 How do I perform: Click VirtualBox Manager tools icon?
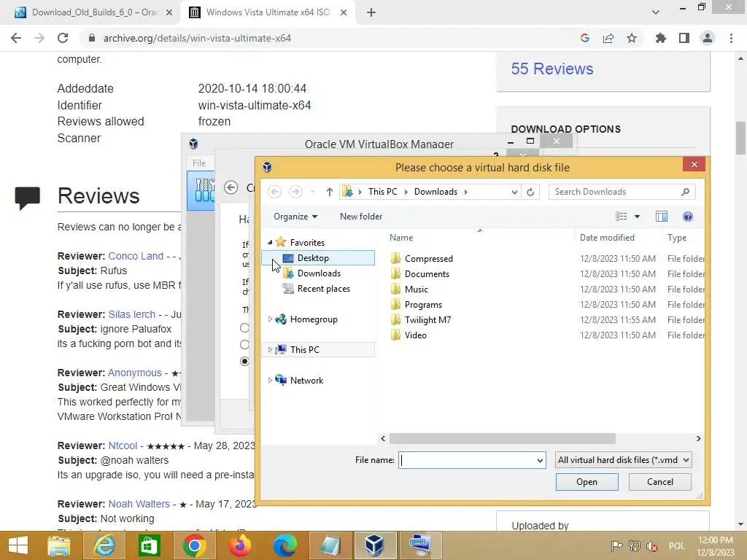tap(202, 191)
